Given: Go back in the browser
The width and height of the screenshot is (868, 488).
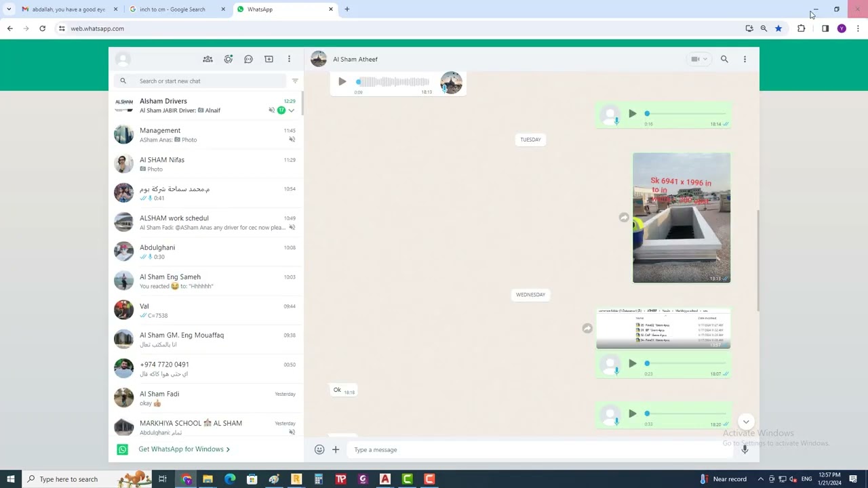Looking at the screenshot, I should (9, 28).
